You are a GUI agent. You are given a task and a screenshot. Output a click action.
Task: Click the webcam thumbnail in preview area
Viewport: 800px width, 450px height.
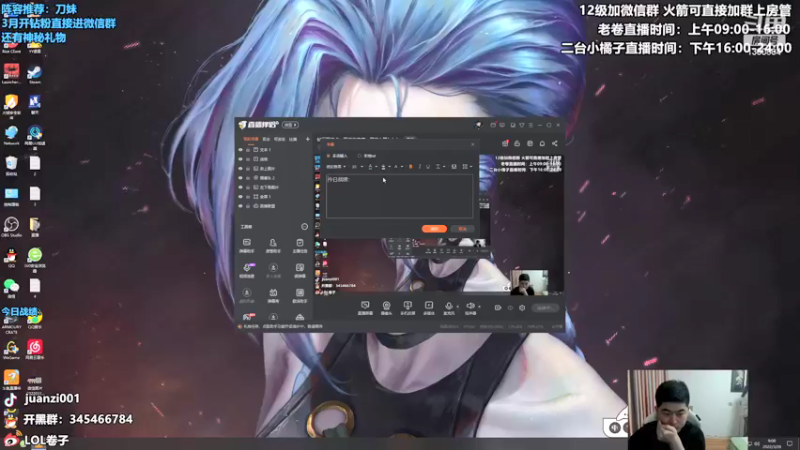click(x=530, y=283)
